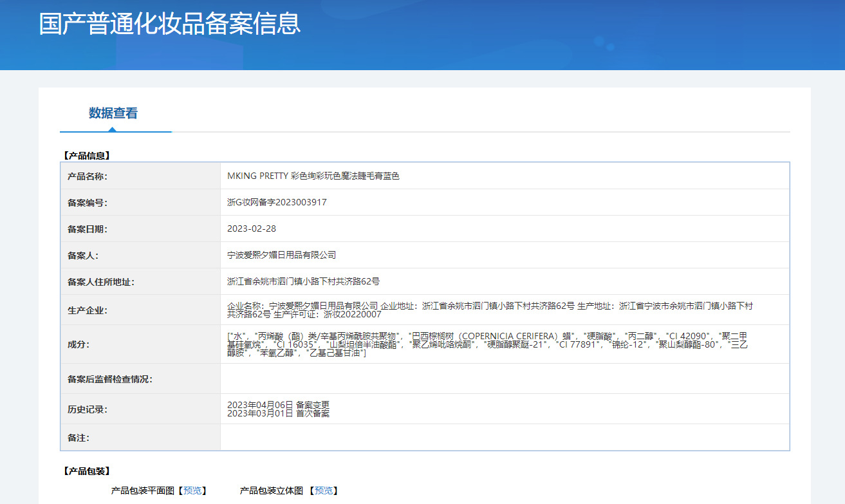The width and height of the screenshot is (845, 504).
Task: Click the 产品包装立体图 label
Action: pos(272,490)
